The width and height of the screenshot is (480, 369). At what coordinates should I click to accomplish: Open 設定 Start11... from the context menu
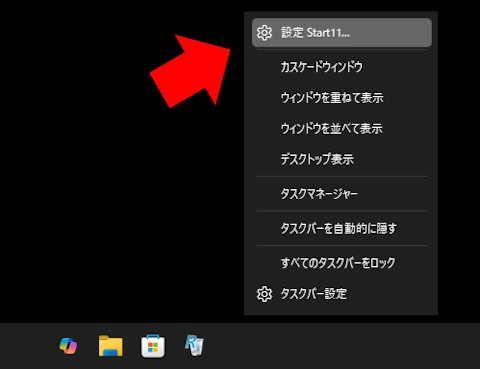[x=342, y=33]
